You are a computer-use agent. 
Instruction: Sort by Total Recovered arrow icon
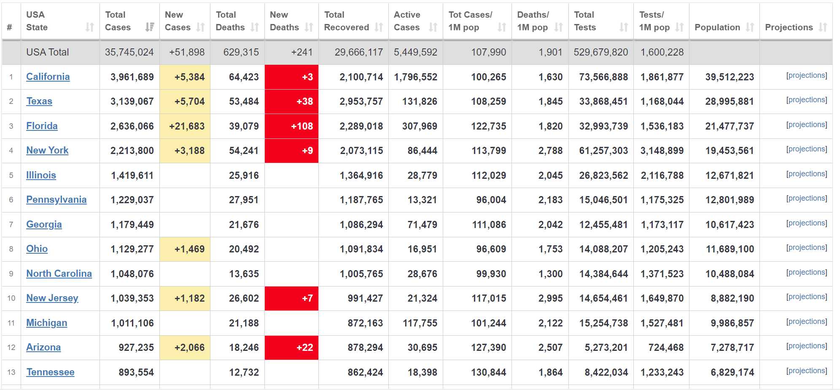(379, 27)
